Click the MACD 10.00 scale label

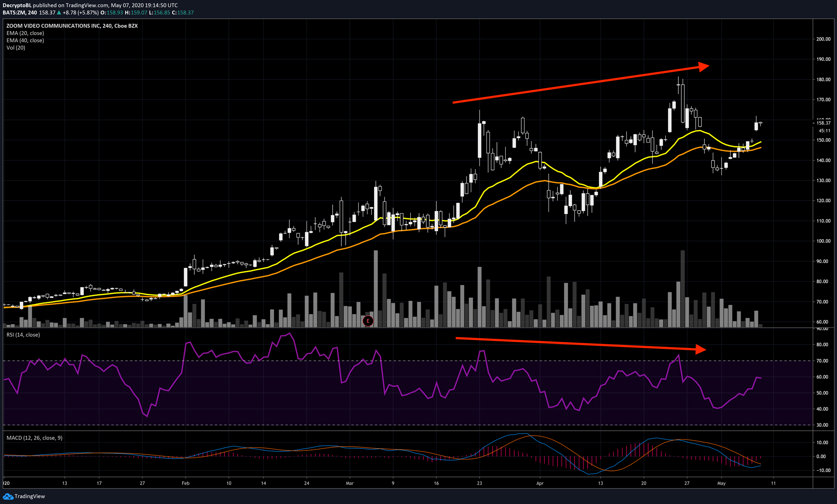pos(822,443)
